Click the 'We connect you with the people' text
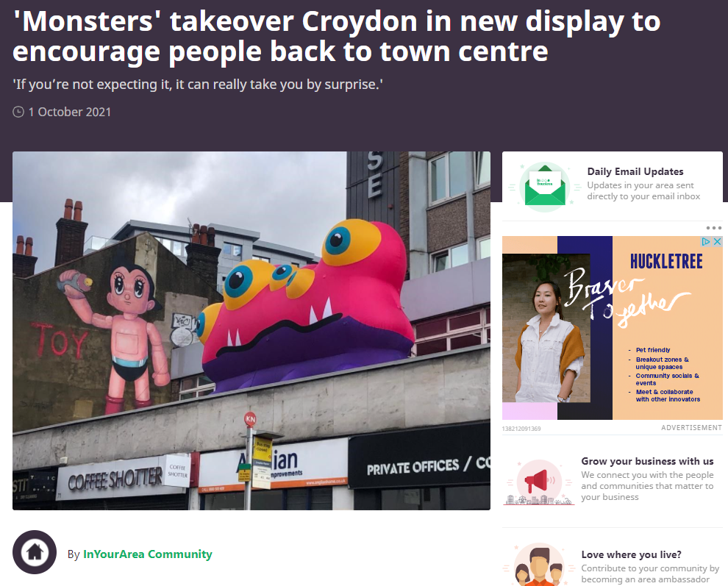Viewport: 728px width, 586px height. click(x=647, y=486)
